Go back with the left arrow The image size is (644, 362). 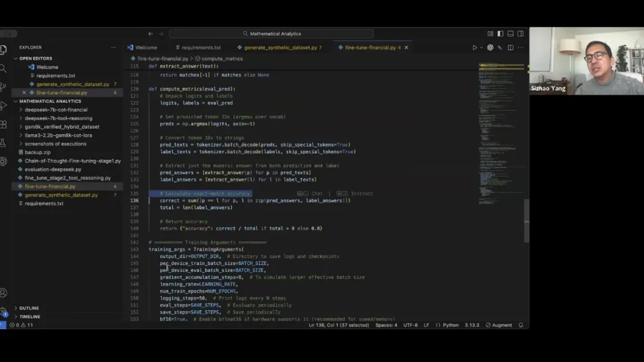click(x=151, y=33)
